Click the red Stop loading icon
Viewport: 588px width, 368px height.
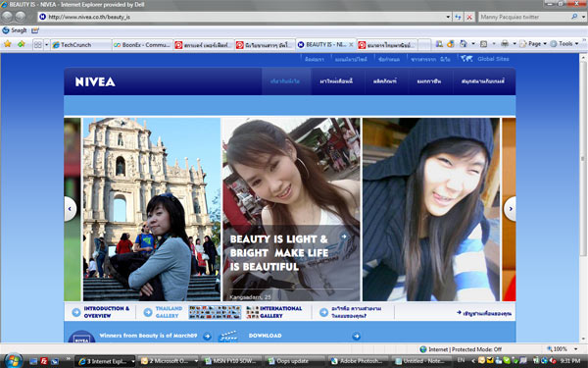click(469, 17)
